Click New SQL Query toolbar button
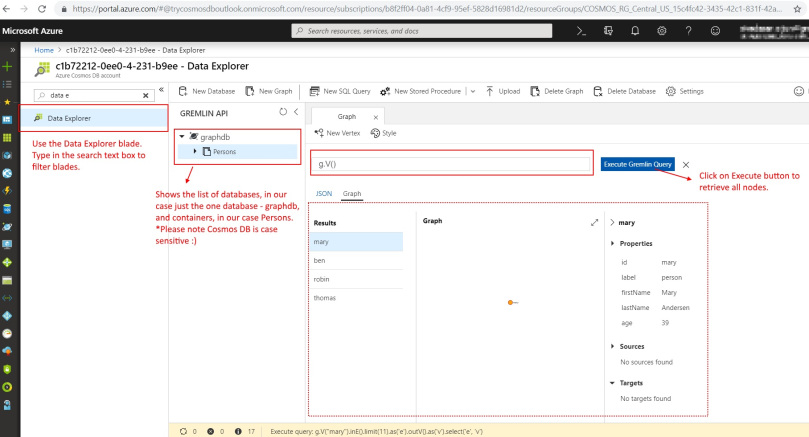The width and height of the screenshot is (809, 437). [340, 91]
